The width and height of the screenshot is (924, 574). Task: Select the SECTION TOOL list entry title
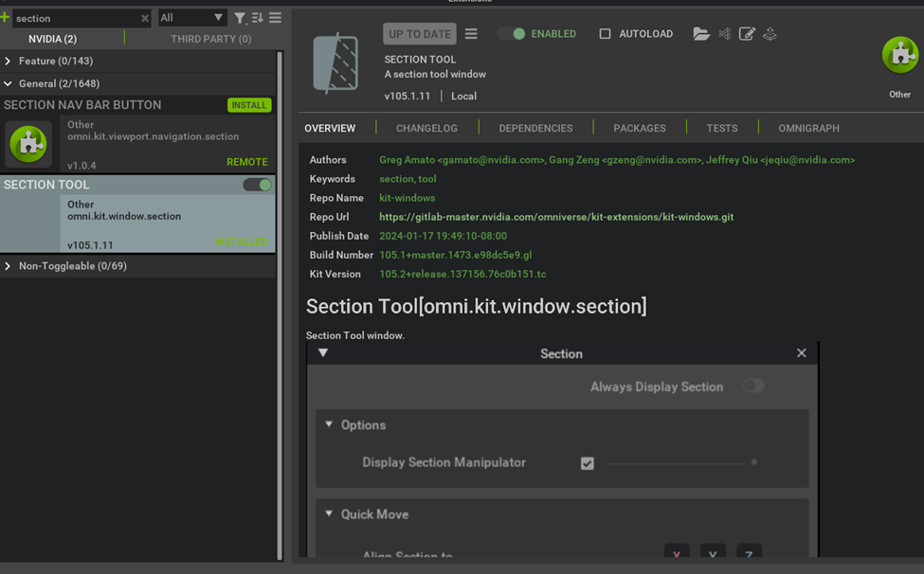coord(46,185)
